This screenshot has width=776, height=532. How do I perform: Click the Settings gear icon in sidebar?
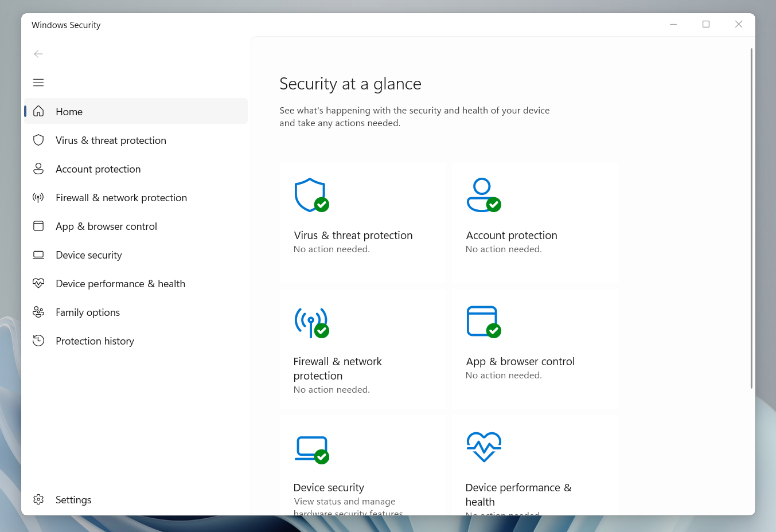(38, 499)
